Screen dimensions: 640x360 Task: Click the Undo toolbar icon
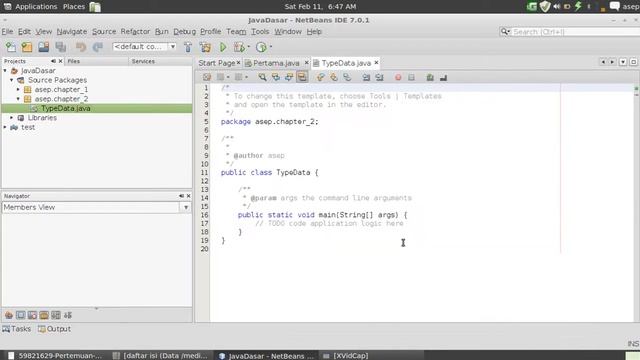point(81,47)
